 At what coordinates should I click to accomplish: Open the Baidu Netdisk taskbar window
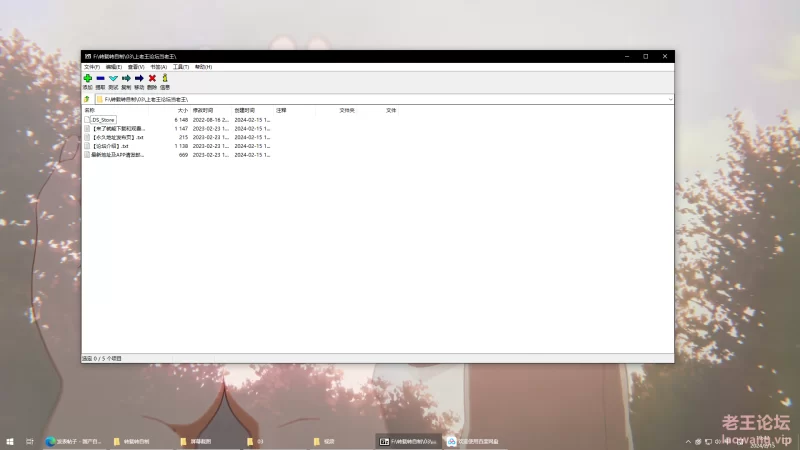tap(474, 441)
